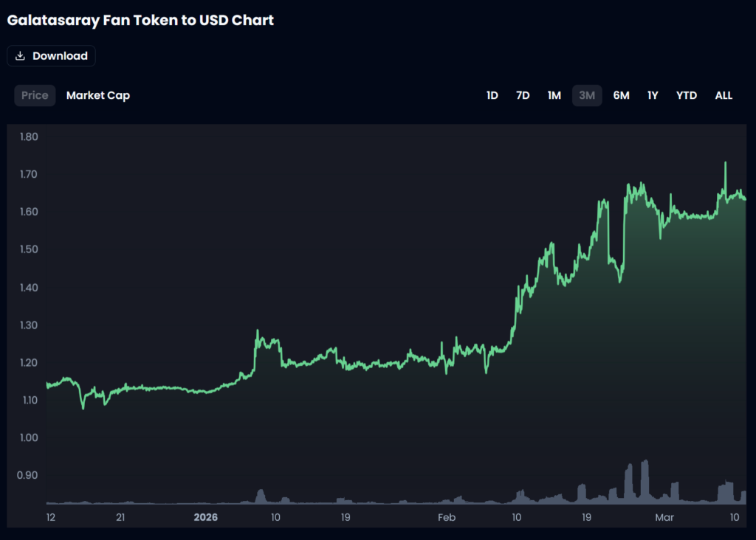Click the Mar label on time axis
The width and height of the screenshot is (756, 540).
pyautogui.click(x=664, y=517)
